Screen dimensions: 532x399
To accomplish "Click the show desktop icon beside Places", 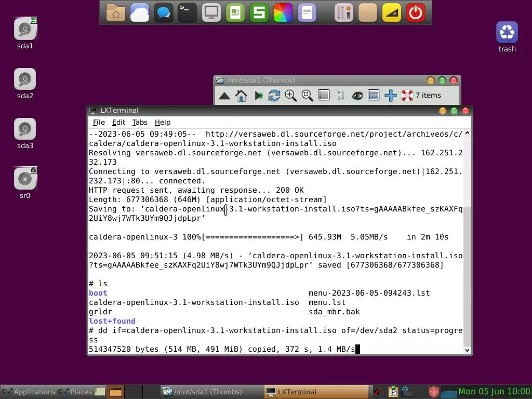I will tap(100, 392).
